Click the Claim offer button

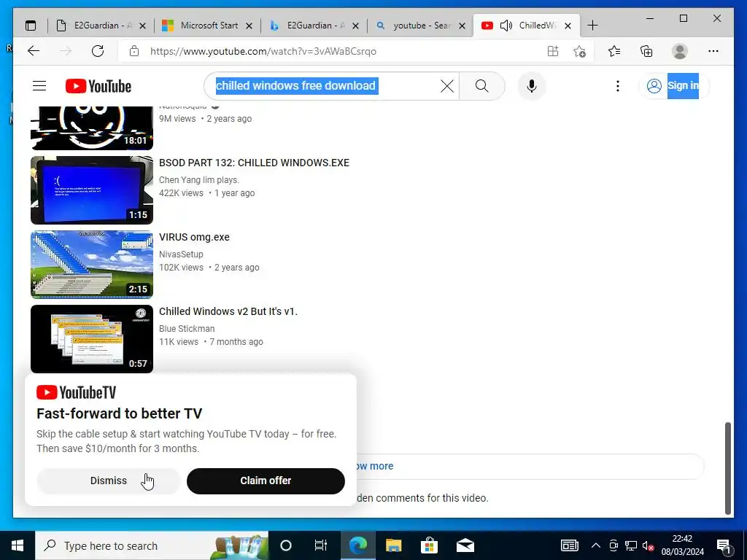click(x=266, y=481)
